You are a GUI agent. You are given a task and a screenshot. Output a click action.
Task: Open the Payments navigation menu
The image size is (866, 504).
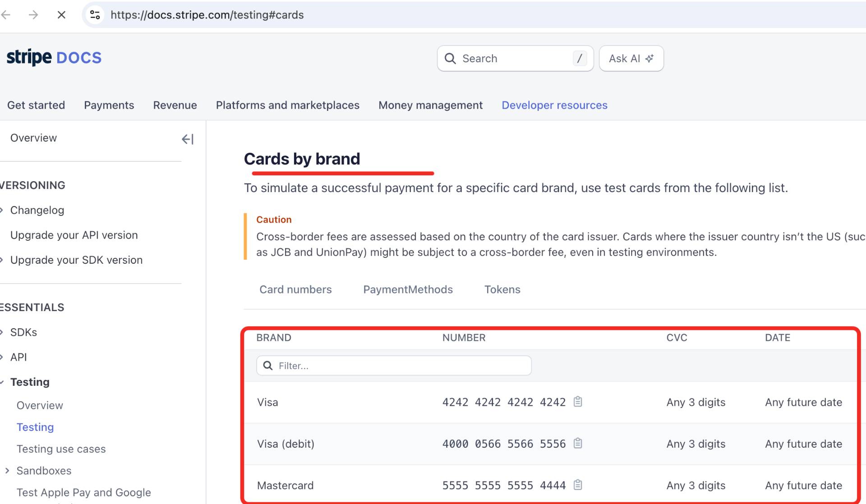click(x=109, y=105)
